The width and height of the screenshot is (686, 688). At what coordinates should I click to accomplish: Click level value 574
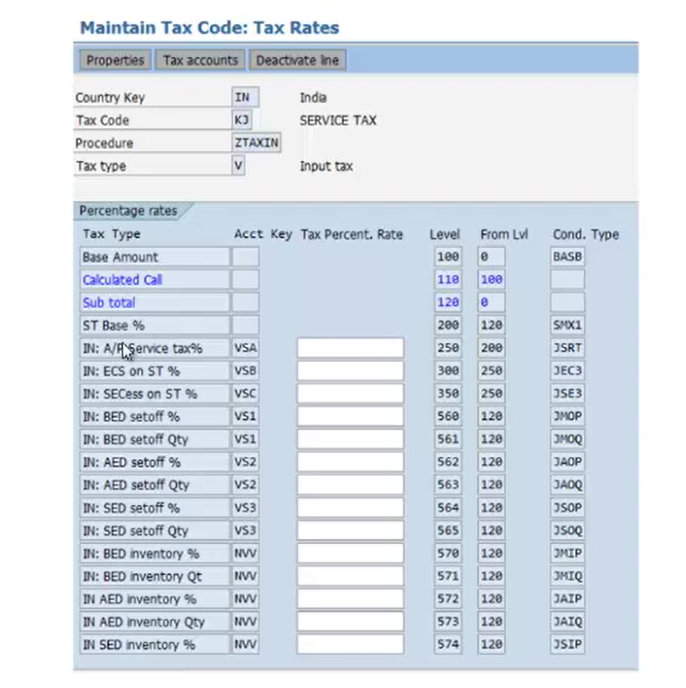(448, 645)
